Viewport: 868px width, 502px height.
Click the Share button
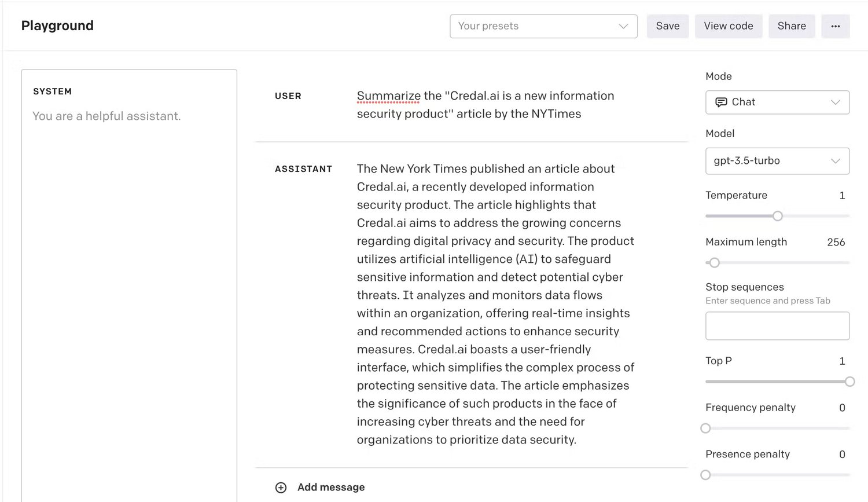(791, 26)
